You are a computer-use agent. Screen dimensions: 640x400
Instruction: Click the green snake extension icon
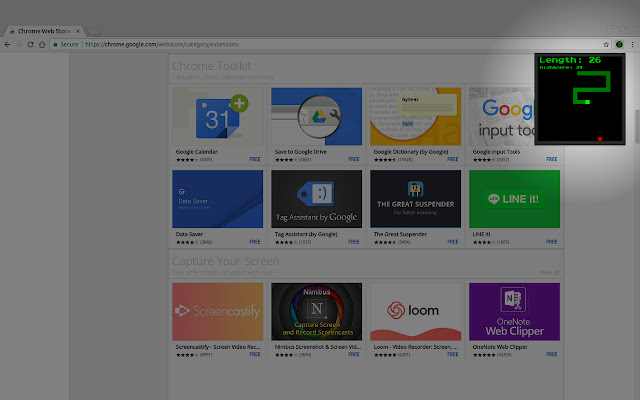619,44
